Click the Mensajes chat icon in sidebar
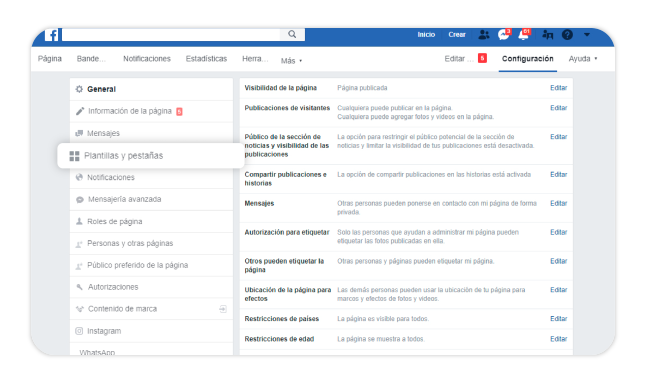 point(79,133)
